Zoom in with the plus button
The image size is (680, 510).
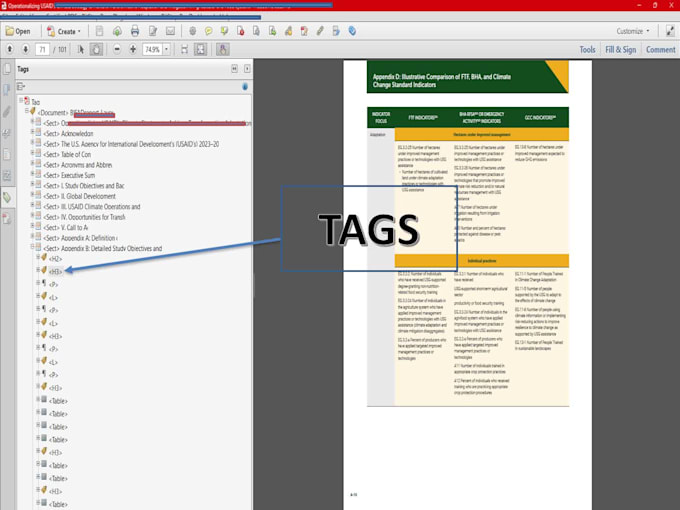133,49
